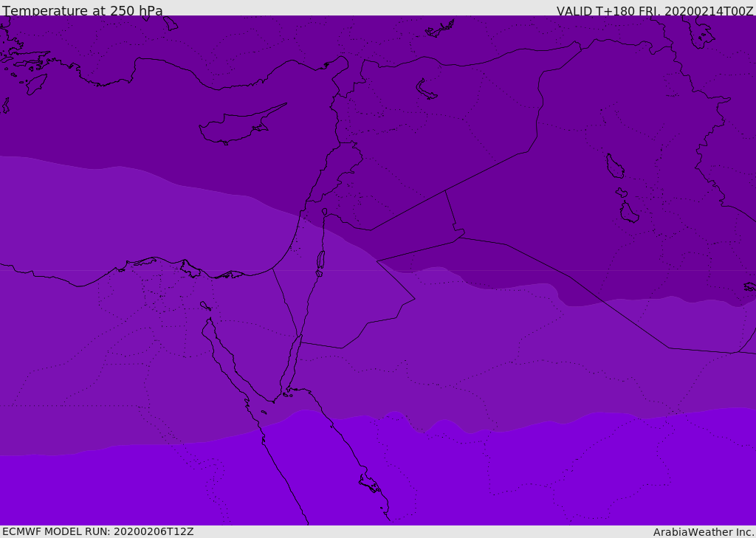Click the Sea of Galilee outline
This screenshot has height=538, width=756.
click(x=325, y=212)
